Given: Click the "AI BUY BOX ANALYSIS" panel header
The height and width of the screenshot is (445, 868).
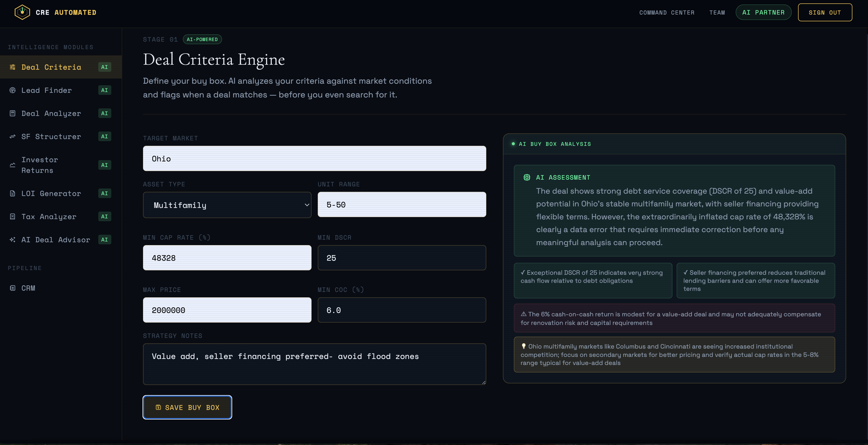Looking at the screenshot, I should (x=674, y=144).
